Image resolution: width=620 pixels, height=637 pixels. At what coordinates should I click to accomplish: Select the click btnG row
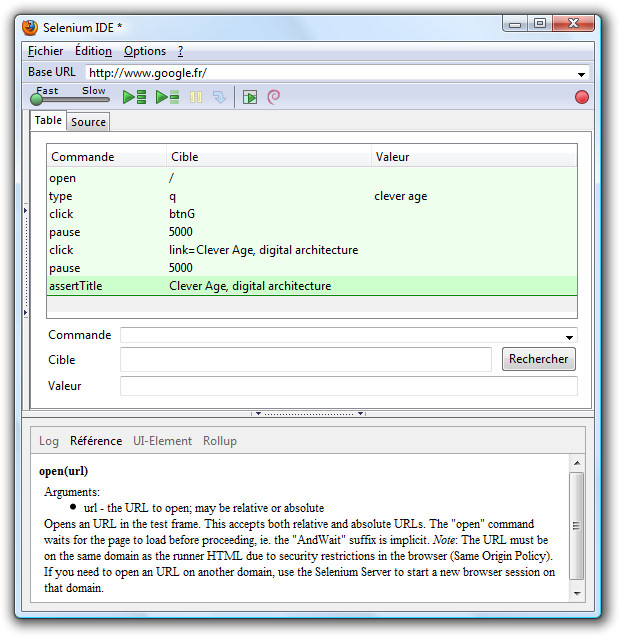[x=312, y=214]
